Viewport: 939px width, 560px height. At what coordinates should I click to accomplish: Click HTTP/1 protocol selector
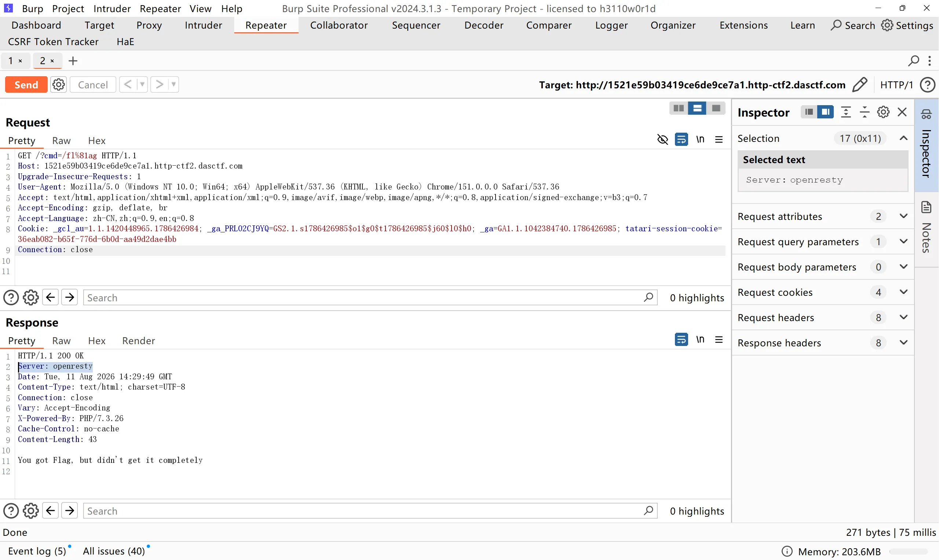pyautogui.click(x=896, y=85)
